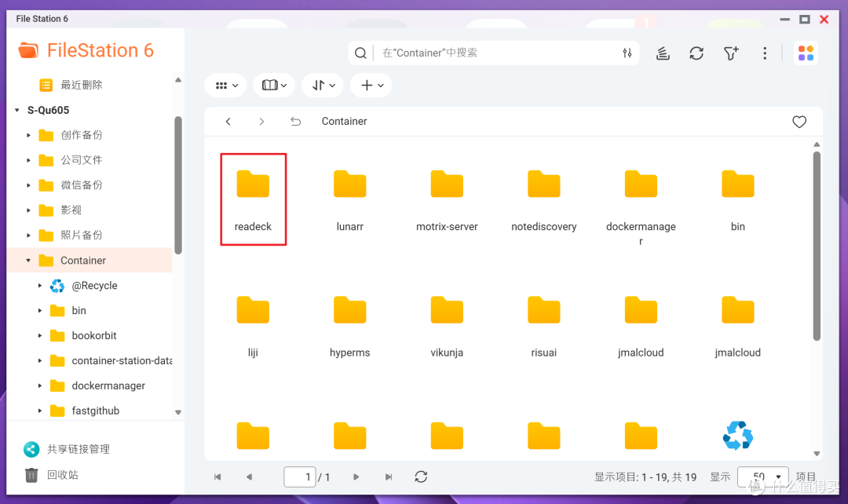This screenshot has width=848, height=504.
Task: Click the refresh icon in top toolbar
Action: (x=696, y=53)
